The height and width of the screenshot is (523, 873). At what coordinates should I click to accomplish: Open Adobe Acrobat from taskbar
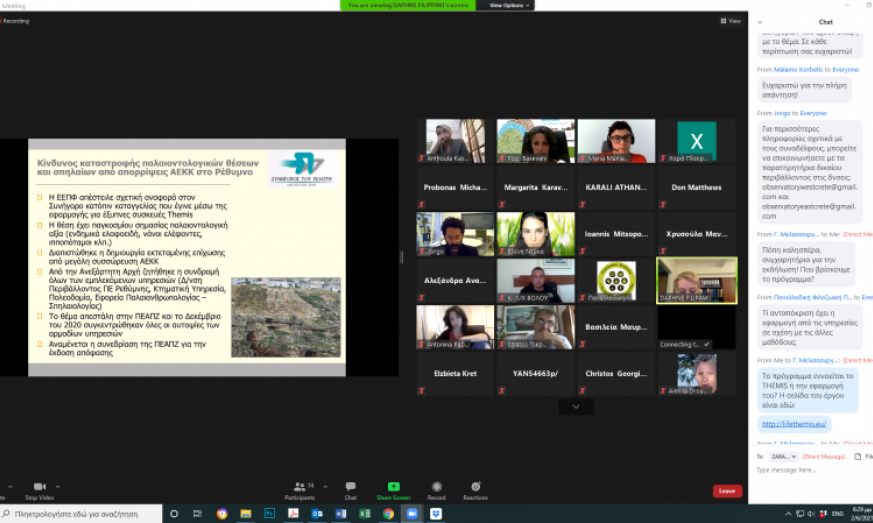(293, 514)
